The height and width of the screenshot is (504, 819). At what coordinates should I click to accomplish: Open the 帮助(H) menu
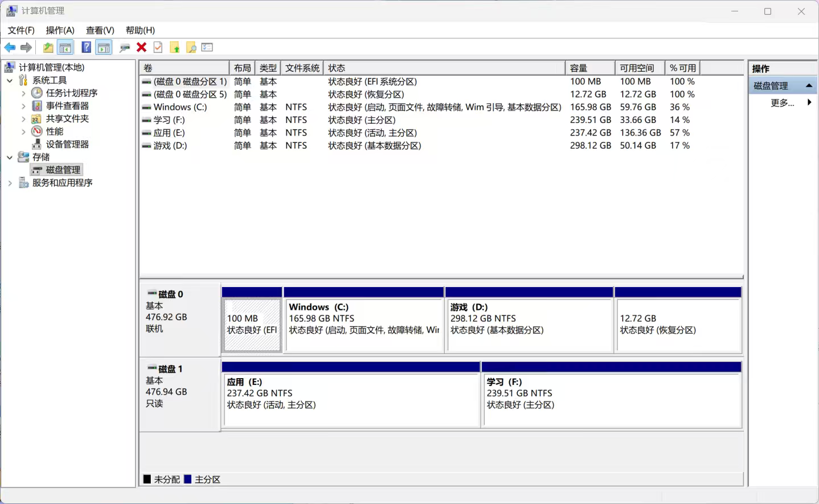tap(140, 30)
